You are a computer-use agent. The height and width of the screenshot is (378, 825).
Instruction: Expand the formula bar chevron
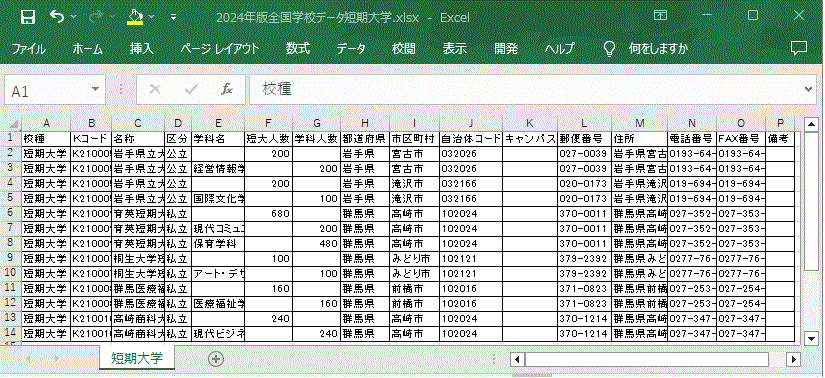[810, 89]
